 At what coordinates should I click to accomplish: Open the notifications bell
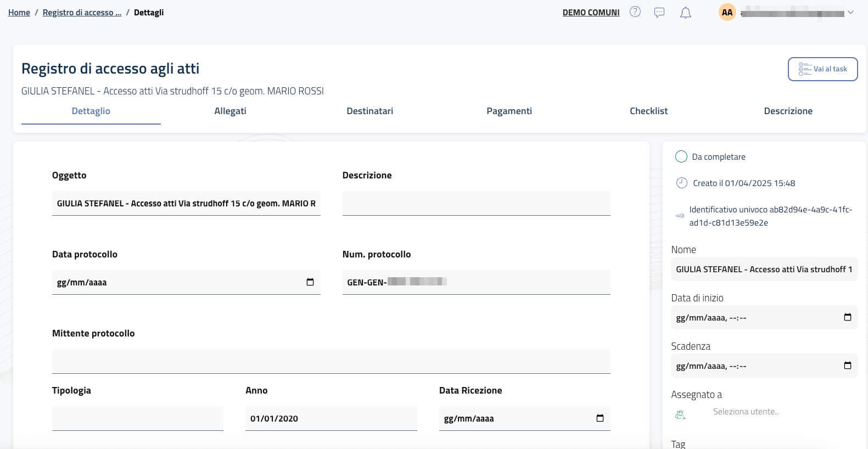(686, 13)
